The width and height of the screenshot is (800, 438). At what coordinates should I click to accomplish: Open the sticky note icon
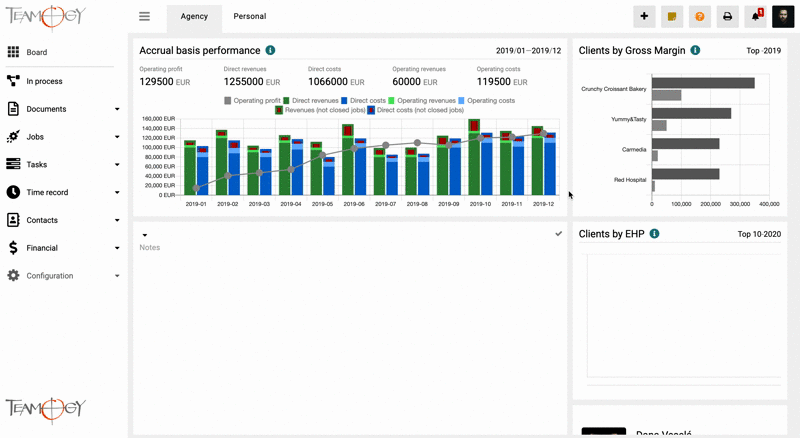click(x=672, y=17)
